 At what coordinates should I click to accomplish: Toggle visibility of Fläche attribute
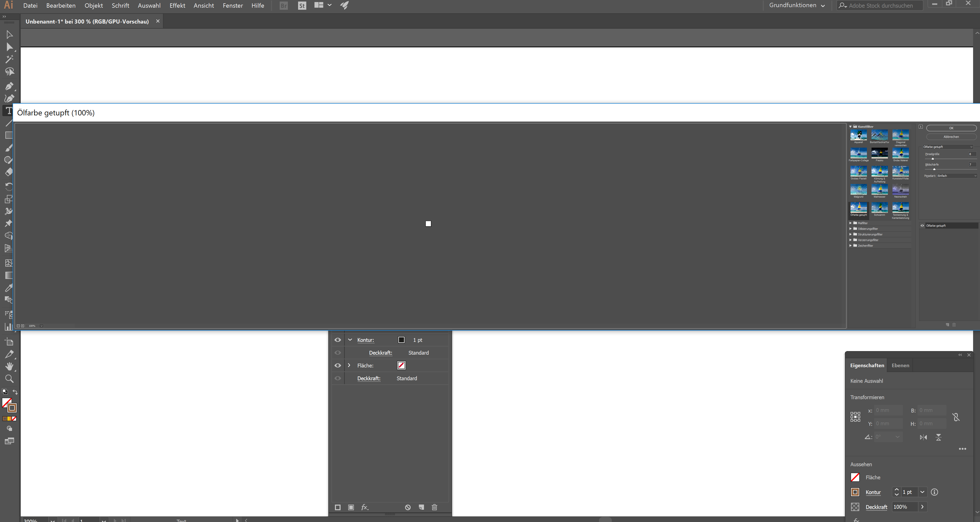click(x=337, y=365)
